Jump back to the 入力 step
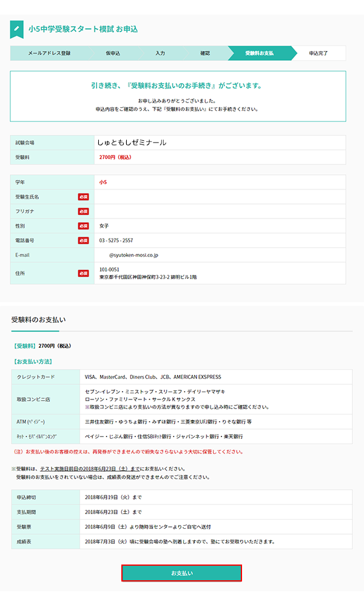The image size is (364, 607). (x=160, y=53)
